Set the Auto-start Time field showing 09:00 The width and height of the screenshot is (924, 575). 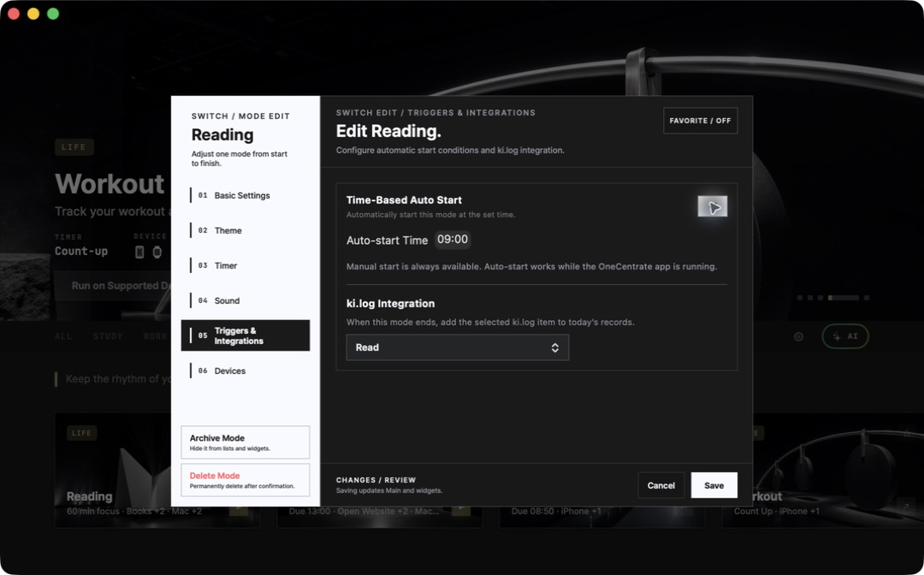coord(453,240)
